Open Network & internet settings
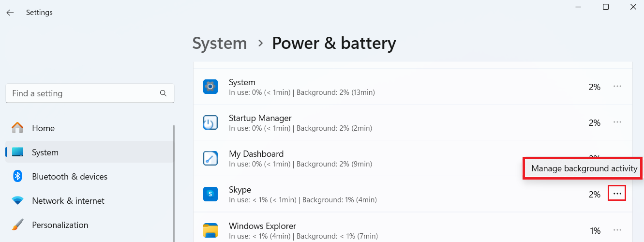The image size is (644, 242). point(90,201)
